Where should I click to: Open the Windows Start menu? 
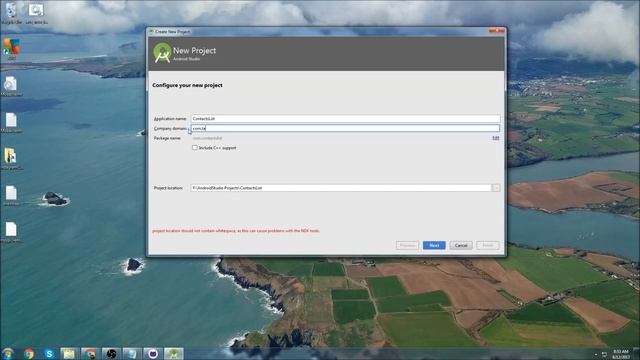tap(8, 353)
